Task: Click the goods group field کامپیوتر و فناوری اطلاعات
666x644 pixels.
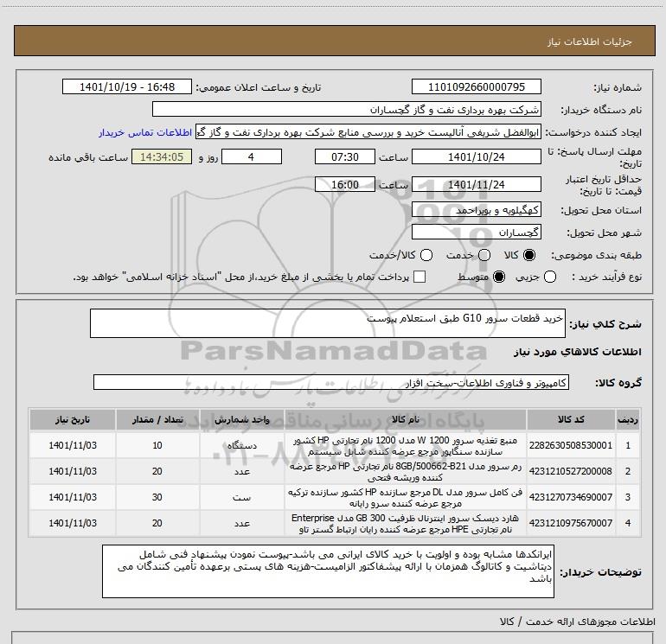Action: pos(331,382)
